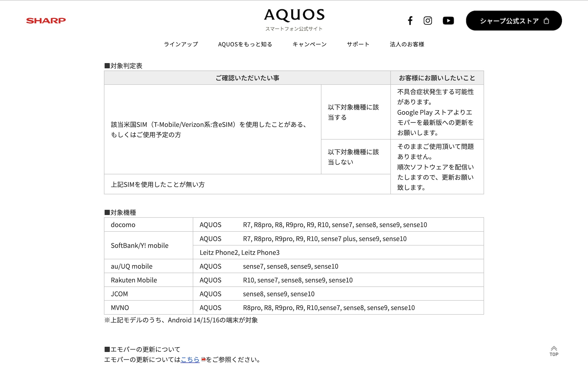Image resolution: width=588 pixels, height=369 pixels.
Task: Click the PDF icon beside こちら
Action: coord(203,360)
